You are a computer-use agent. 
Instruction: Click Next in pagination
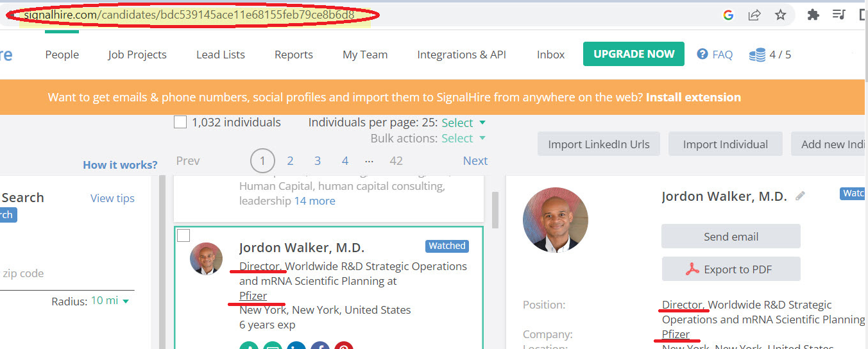[x=475, y=161]
